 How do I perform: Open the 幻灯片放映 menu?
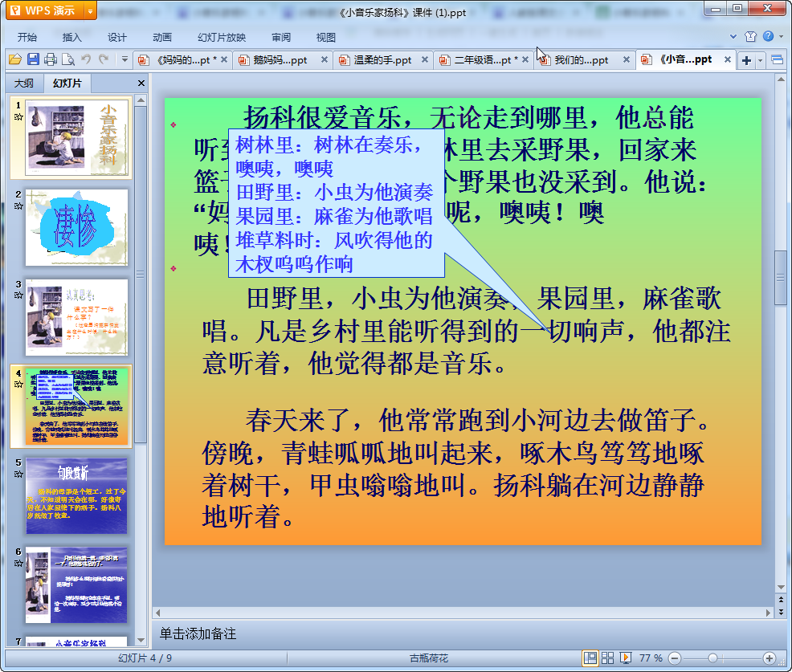click(221, 38)
